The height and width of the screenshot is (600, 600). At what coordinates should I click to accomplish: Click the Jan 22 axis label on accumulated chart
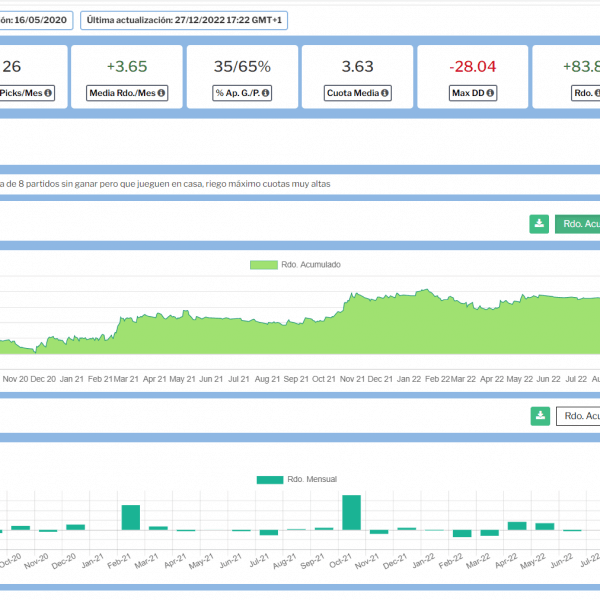coord(409,379)
